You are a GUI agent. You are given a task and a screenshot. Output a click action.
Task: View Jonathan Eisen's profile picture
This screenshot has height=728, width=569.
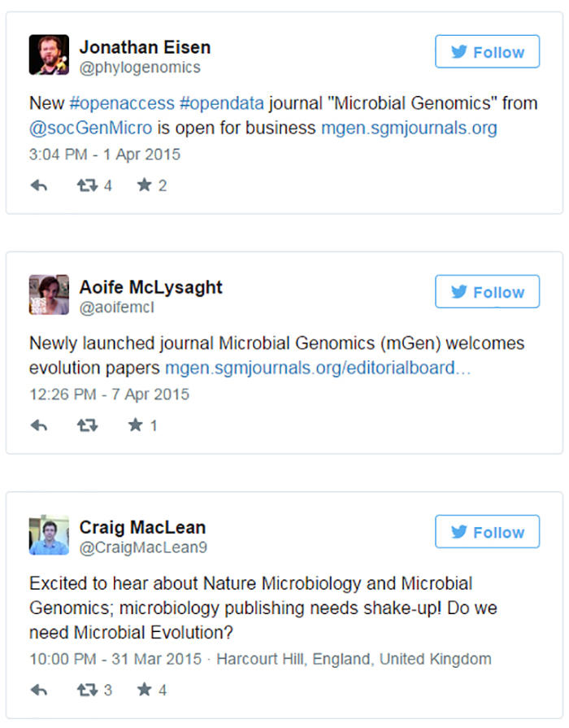pos(50,54)
